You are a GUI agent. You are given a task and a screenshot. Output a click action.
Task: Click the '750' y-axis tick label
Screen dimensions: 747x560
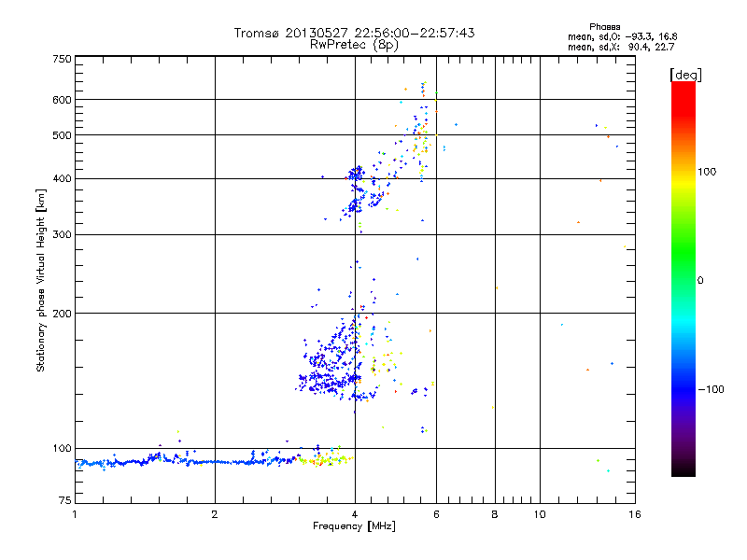tap(62, 59)
